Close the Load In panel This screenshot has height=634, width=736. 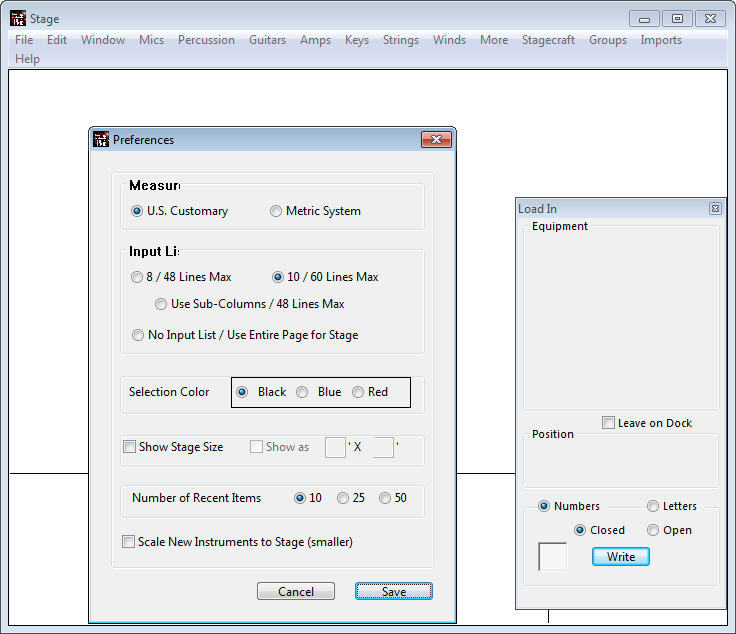coord(715,208)
